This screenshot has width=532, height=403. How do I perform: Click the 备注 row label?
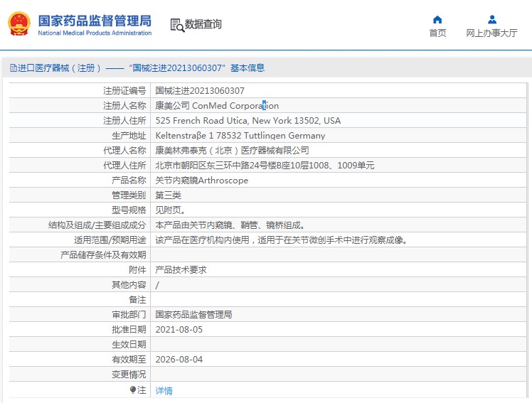[137, 300]
